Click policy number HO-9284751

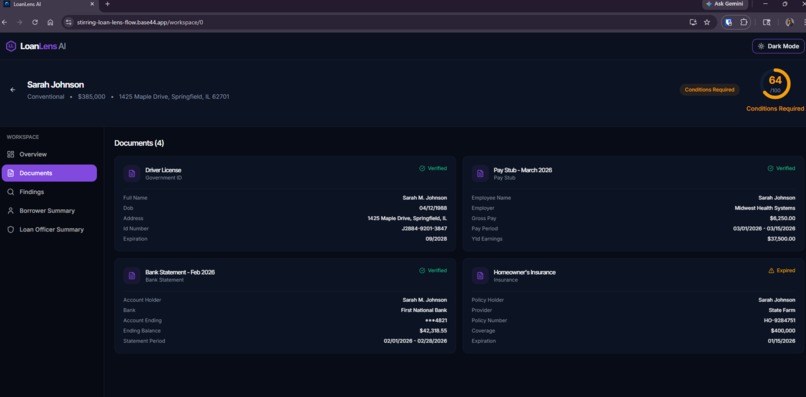[x=779, y=320]
